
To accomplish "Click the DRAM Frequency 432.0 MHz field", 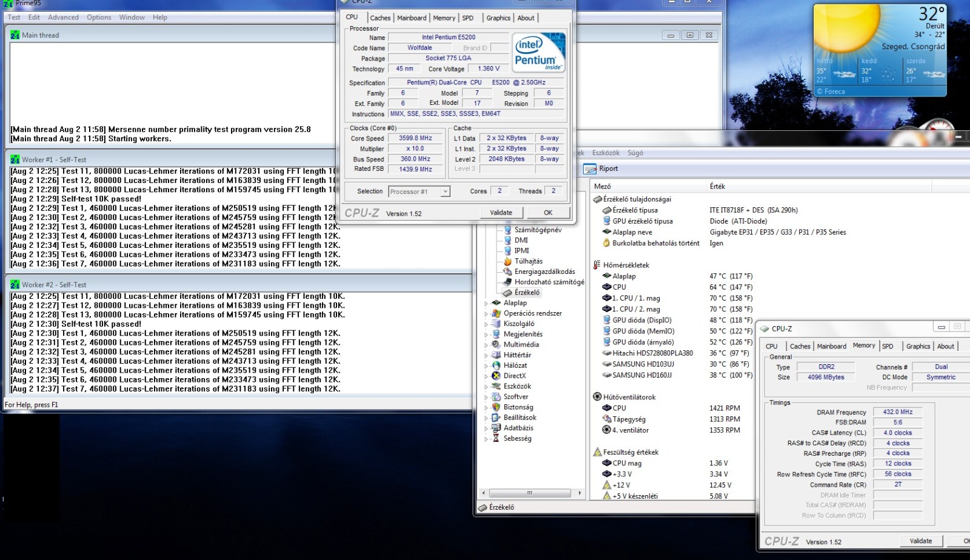I will [898, 412].
